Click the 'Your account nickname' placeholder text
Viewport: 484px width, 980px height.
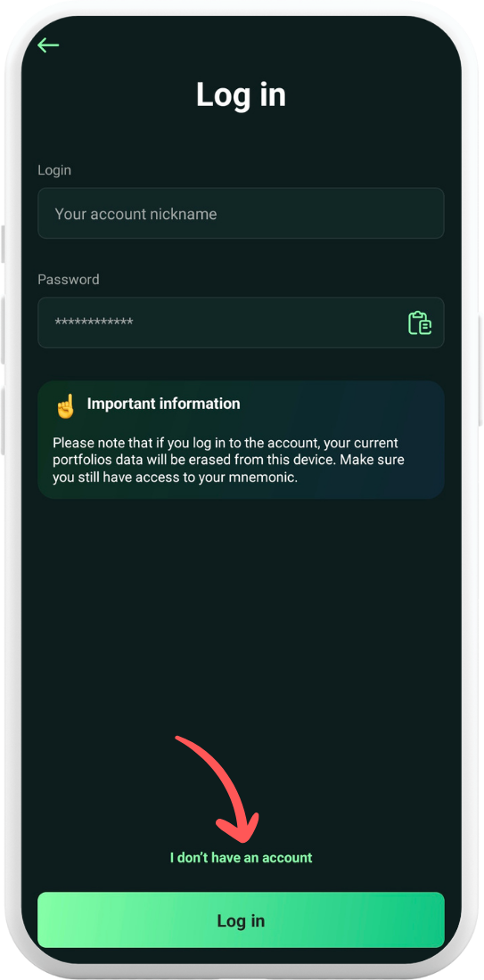click(x=135, y=214)
